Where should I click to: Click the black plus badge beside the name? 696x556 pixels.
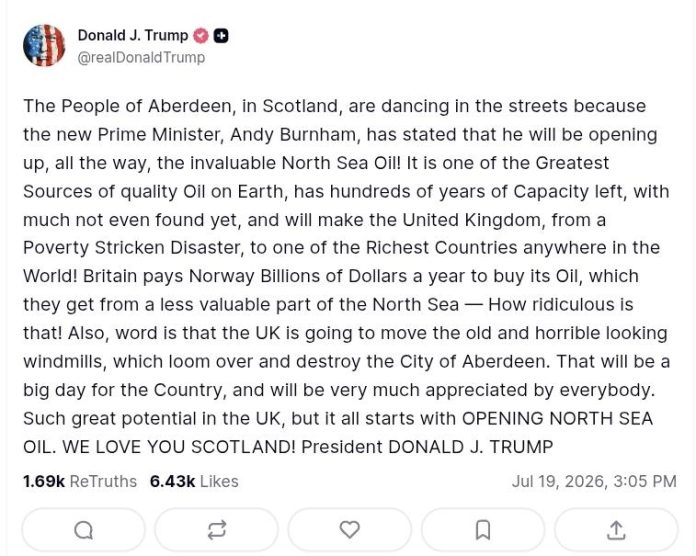221,36
